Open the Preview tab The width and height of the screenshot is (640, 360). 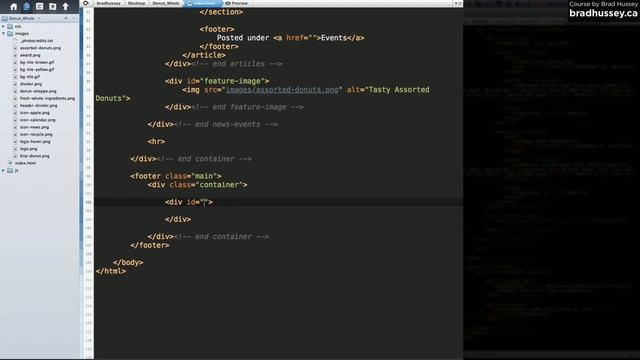pos(237,3)
